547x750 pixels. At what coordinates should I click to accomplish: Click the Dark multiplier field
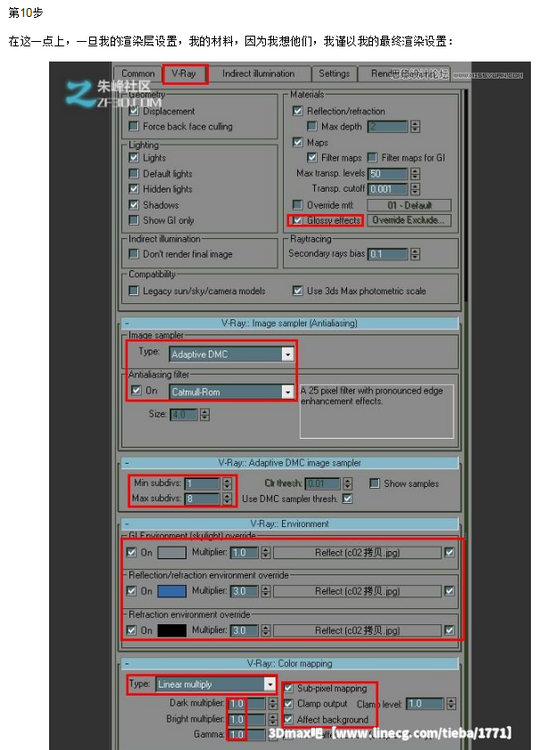coord(247,704)
